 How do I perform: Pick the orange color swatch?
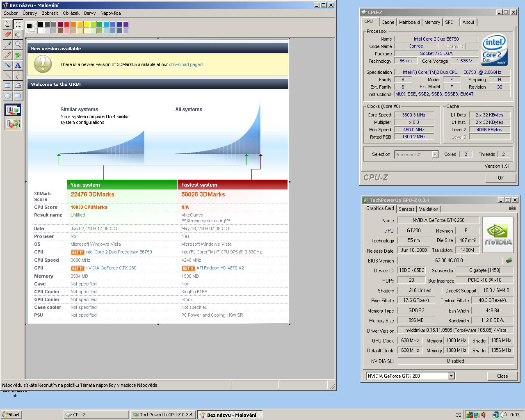(73, 25)
